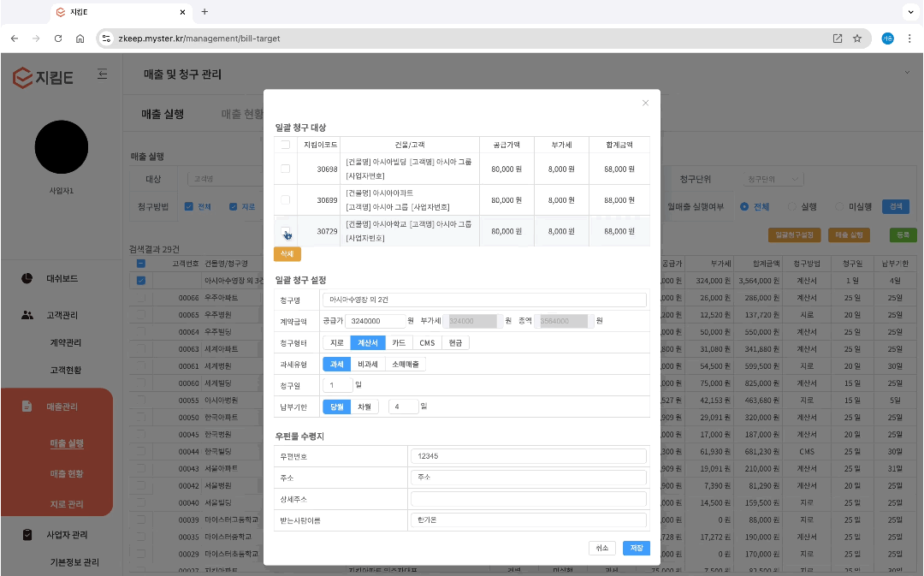Viewport: 924px width, 576px height.
Task: Click the 우편번호 input field
Action: (x=529, y=455)
